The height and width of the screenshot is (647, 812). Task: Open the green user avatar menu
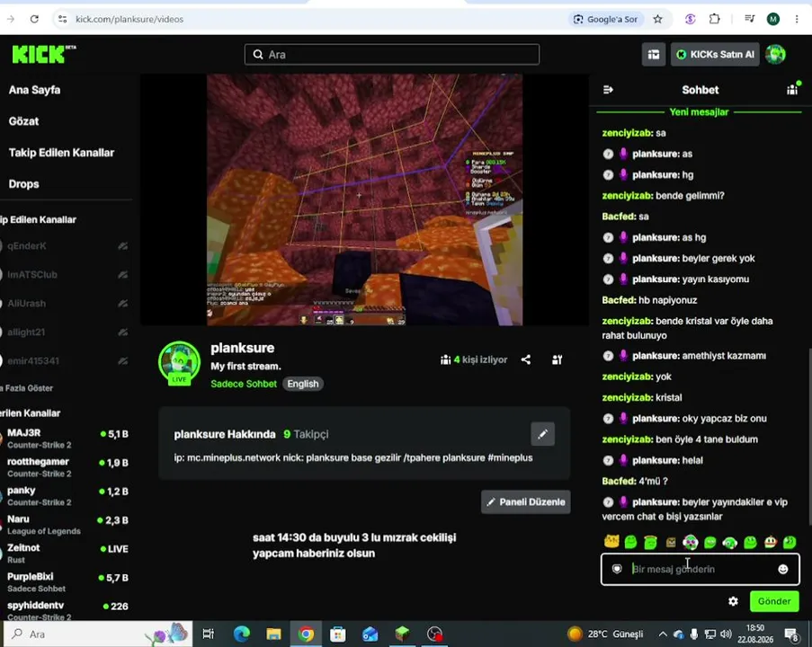[775, 54]
